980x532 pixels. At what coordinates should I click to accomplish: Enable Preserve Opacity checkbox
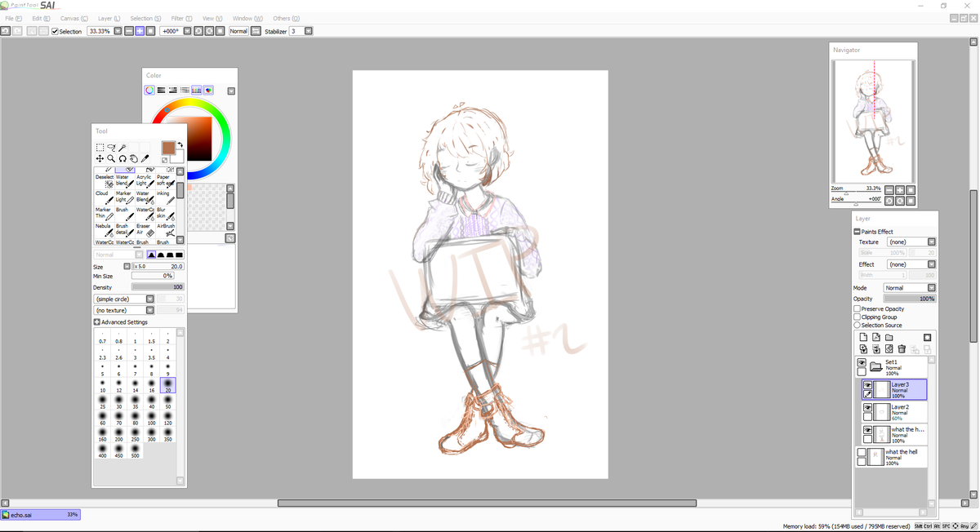click(857, 309)
